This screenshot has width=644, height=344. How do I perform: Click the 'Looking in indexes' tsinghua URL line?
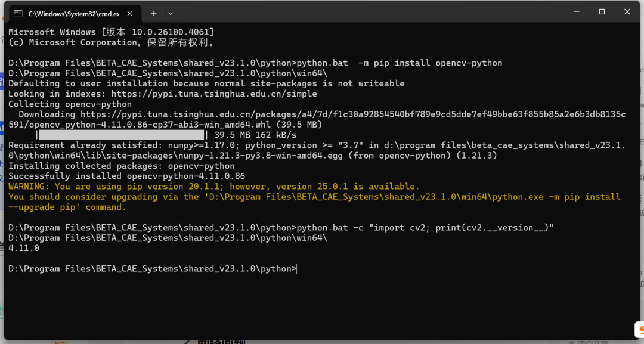[x=163, y=94]
